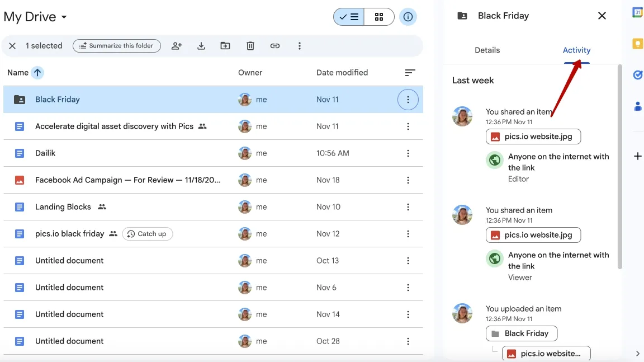The image size is (644, 362).
Task: Open Google Tasks in the side panel
Action: tap(637, 74)
